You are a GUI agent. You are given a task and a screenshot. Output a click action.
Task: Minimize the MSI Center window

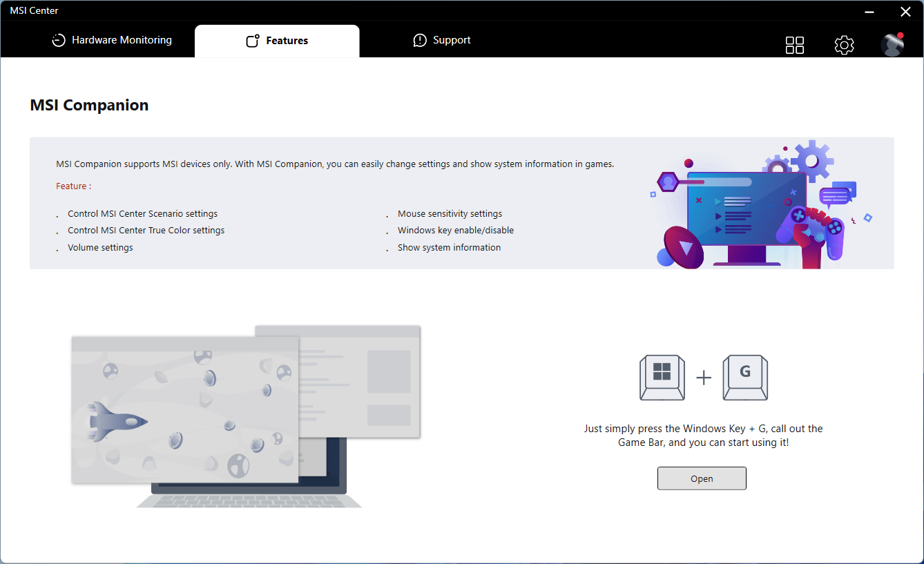[870, 12]
